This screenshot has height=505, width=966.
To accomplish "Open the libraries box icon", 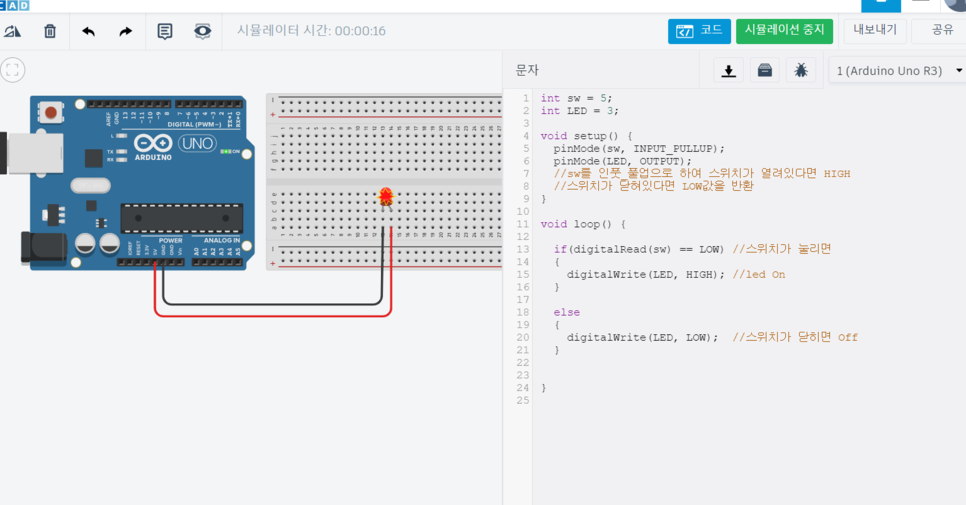I will click(x=765, y=70).
